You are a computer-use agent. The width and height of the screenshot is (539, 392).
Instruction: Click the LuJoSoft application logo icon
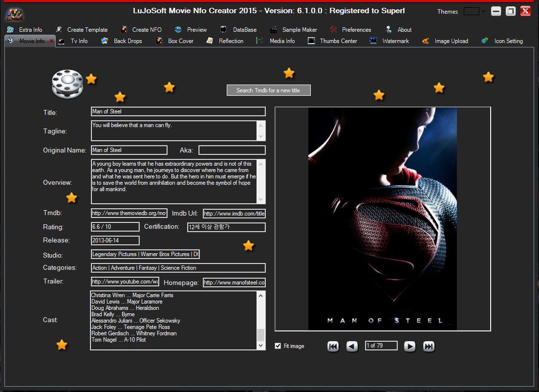15,14
